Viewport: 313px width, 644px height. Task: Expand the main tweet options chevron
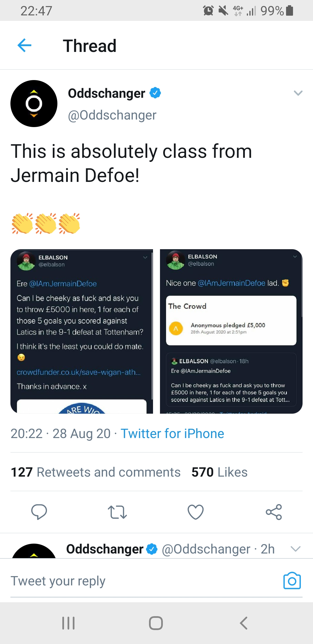point(298,93)
